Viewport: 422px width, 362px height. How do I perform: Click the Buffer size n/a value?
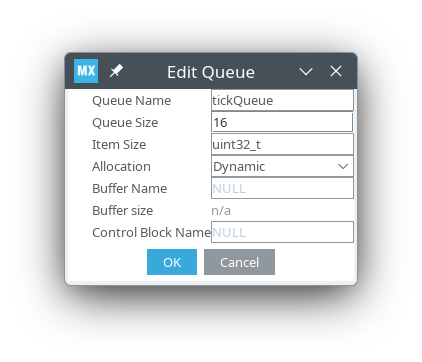click(221, 211)
